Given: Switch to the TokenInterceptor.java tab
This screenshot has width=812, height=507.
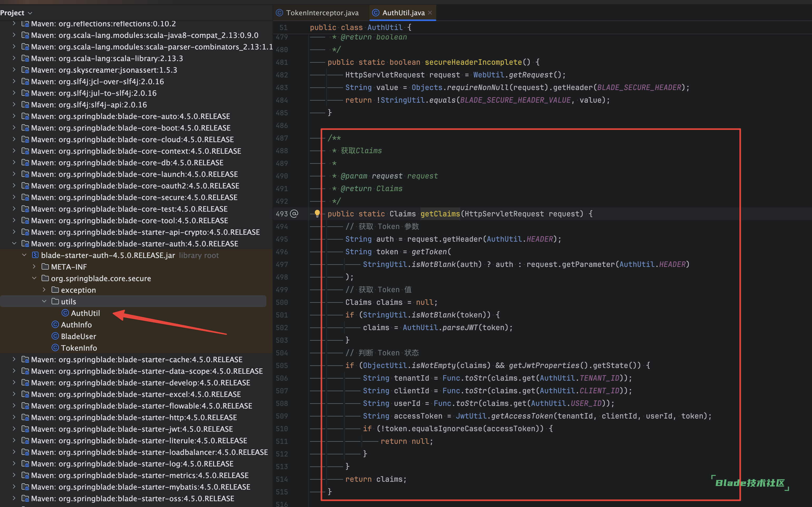Looking at the screenshot, I should [x=317, y=13].
